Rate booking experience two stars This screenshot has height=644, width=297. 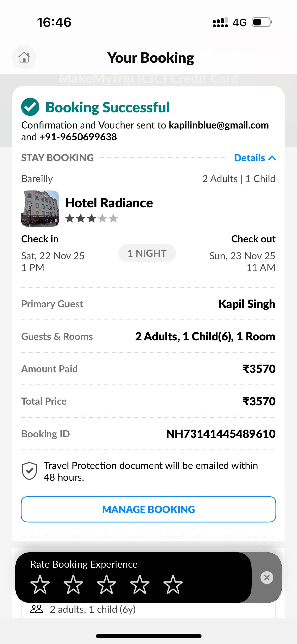coord(73,584)
